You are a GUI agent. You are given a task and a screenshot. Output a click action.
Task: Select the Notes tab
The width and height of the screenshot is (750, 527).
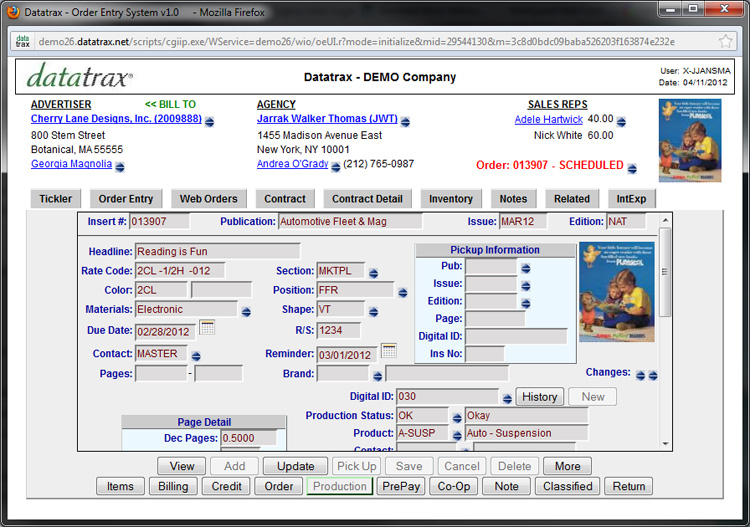click(x=513, y=199)
